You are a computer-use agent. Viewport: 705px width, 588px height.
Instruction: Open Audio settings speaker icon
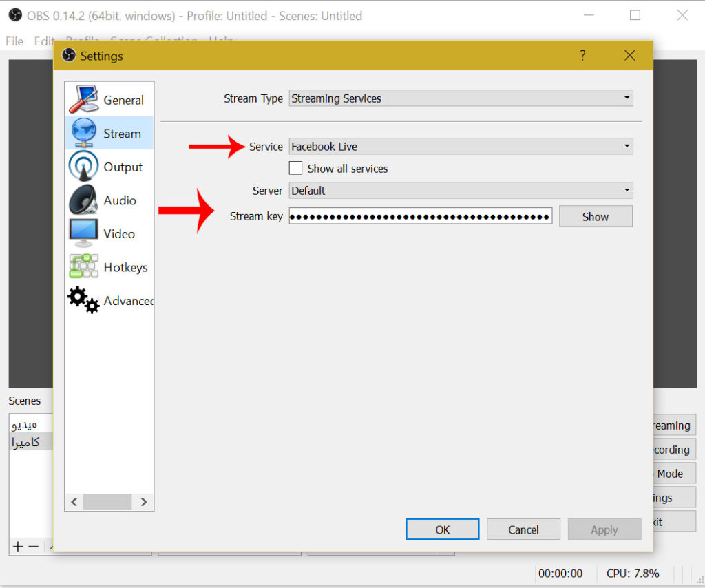pyautogui.click(x=83, y=200)
